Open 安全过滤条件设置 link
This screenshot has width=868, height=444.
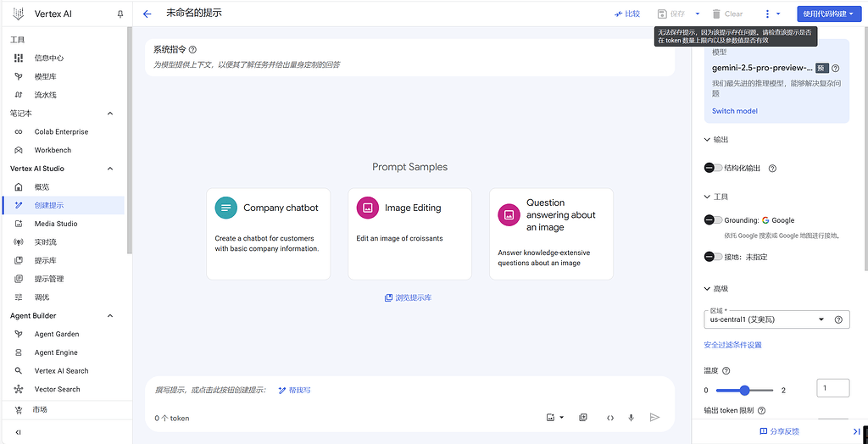[x=733, y=345]
